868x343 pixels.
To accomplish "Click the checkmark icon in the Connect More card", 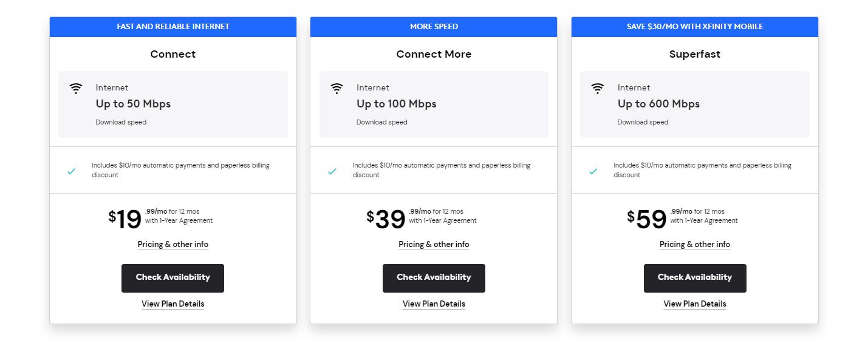I will coord(332,171).
